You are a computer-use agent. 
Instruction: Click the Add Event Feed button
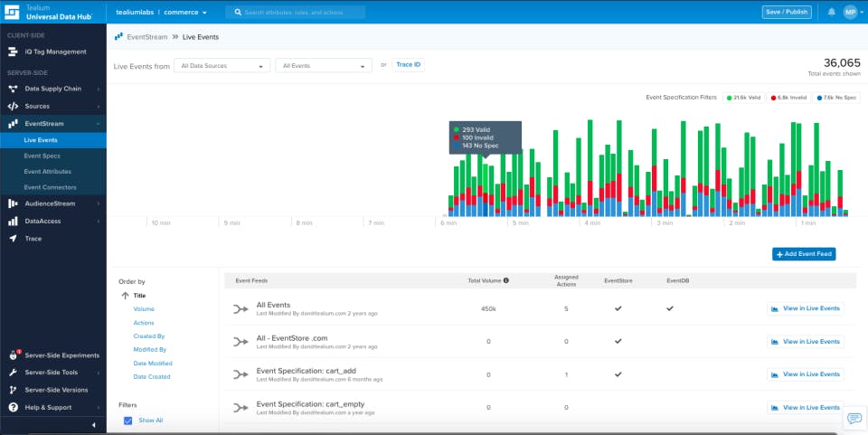click(x=804, y=254)
